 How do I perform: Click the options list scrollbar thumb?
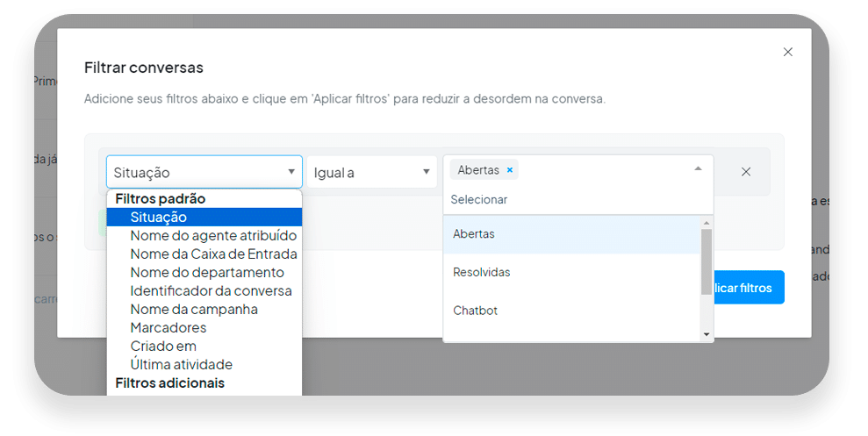pyautogui.click(x=706, y=261)
